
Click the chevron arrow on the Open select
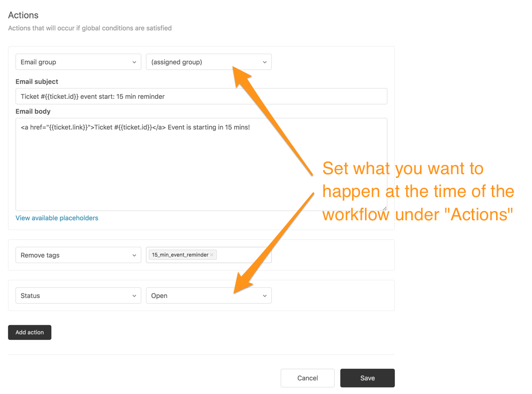coord(265,296)
